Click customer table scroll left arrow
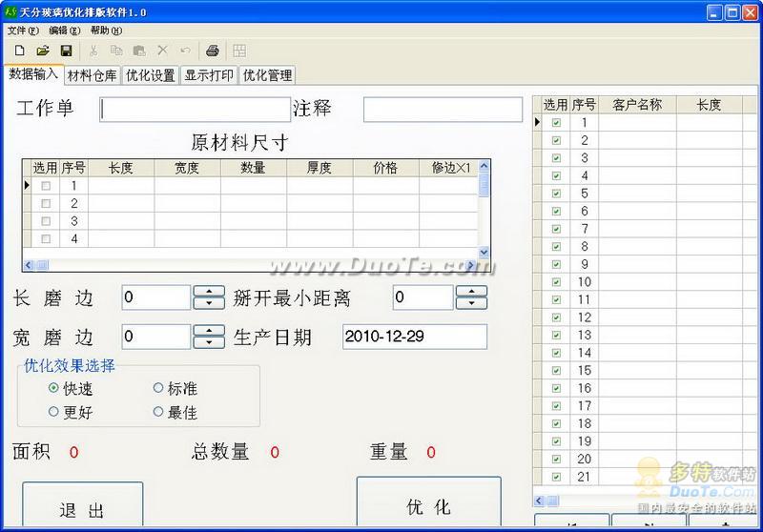The width and height of the screenshot is (763, 532). [x=539, y=501]
